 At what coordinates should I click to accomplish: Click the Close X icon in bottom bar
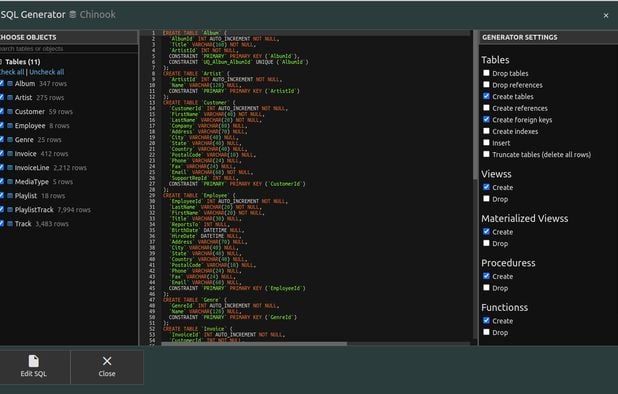(107, 361)
